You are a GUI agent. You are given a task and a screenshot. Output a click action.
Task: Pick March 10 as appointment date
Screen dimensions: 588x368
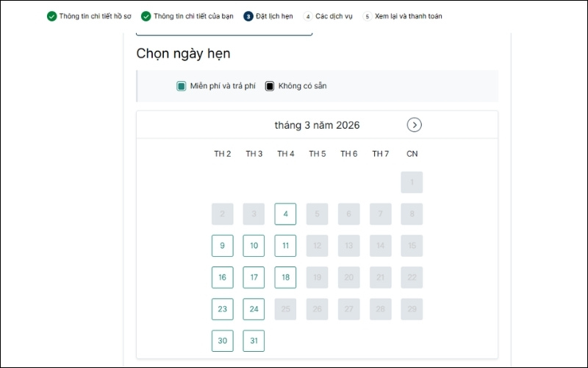pos(254,246)
